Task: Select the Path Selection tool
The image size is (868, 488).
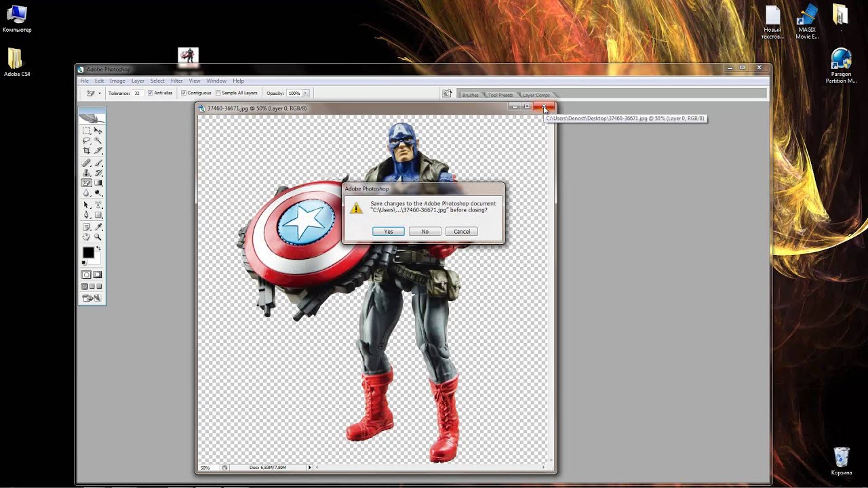Action: coord(86,205)
